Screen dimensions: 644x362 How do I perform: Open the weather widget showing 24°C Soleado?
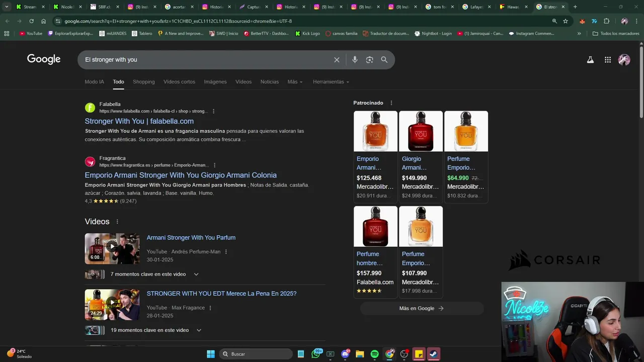20,354
